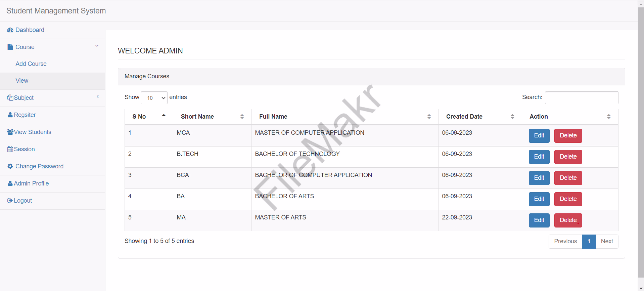
Task: Click the Logout sign-out icon
Action: tap(10, 201)
